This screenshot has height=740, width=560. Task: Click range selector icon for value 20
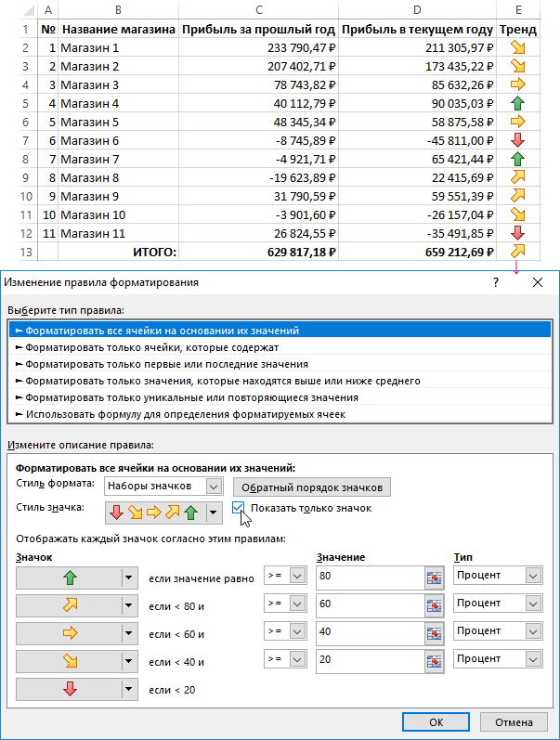point(432,661)
